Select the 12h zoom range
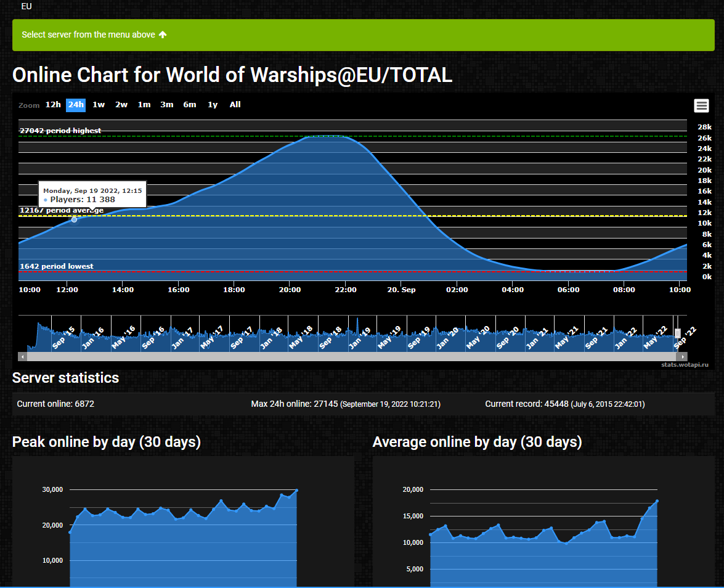The image size is (724, 588). tap(53, 105)
